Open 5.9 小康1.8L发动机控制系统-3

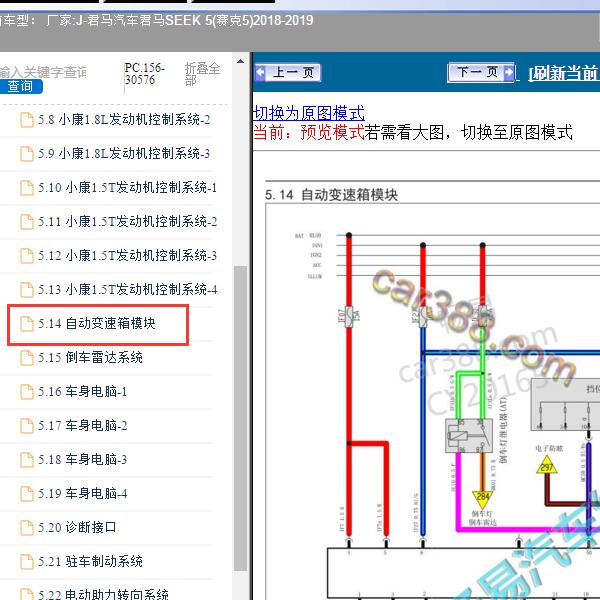pyautogui.click(x=124, y=153)
